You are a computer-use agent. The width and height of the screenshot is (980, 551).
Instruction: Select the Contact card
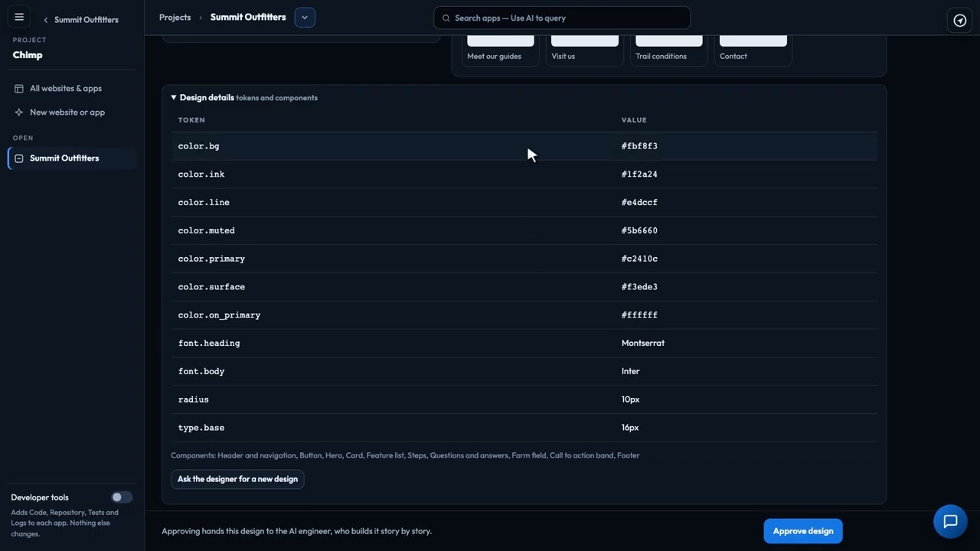[x=753, y=51]
